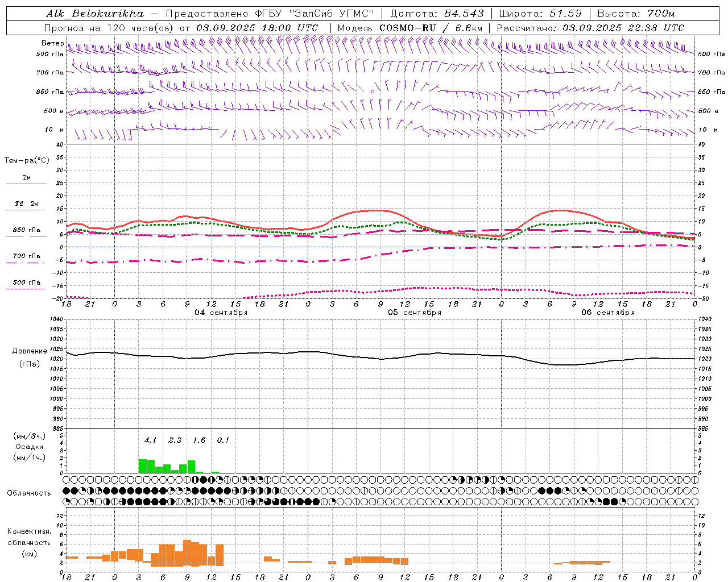Click the 'Ветер' wind panel label

53,43
